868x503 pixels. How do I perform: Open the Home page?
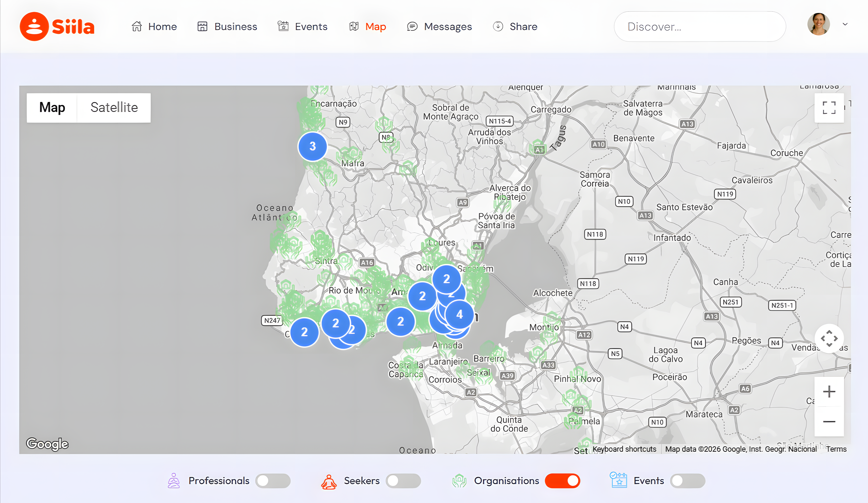[154, 27]
